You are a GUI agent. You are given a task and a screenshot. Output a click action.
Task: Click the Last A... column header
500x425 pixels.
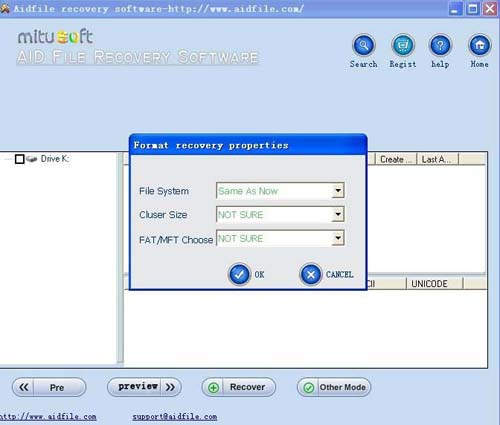coord(438,159)
